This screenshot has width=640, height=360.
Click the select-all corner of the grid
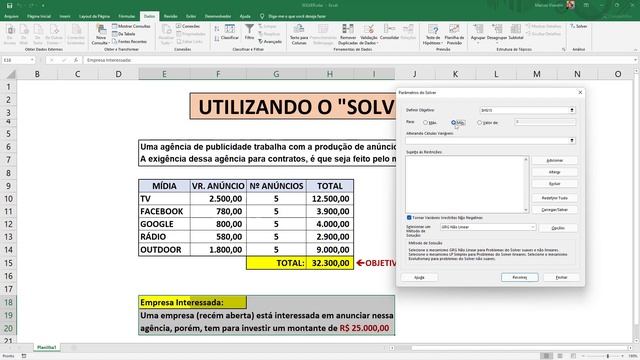(11, 74)
